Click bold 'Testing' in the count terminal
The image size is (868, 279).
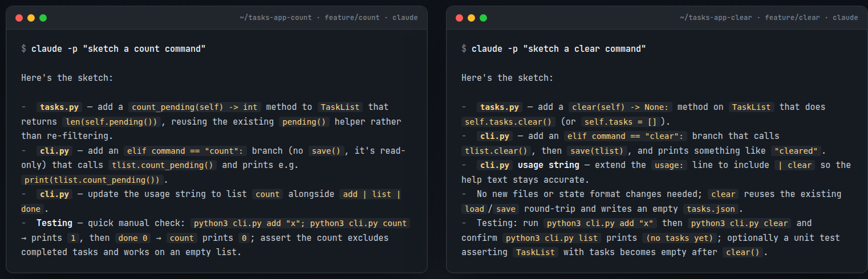click(54, 223)
